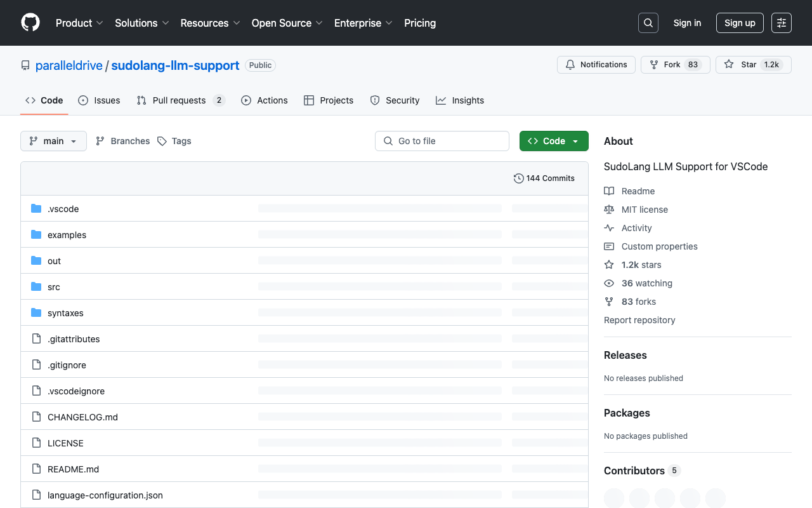Switch to the Pull requests tab
This screenshot has height=508, width=812.
[181, 100]
